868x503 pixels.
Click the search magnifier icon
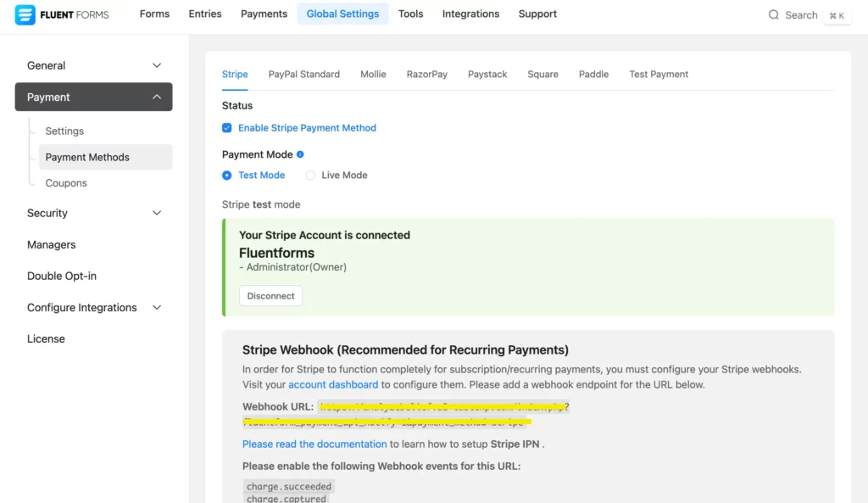point(773,15)
